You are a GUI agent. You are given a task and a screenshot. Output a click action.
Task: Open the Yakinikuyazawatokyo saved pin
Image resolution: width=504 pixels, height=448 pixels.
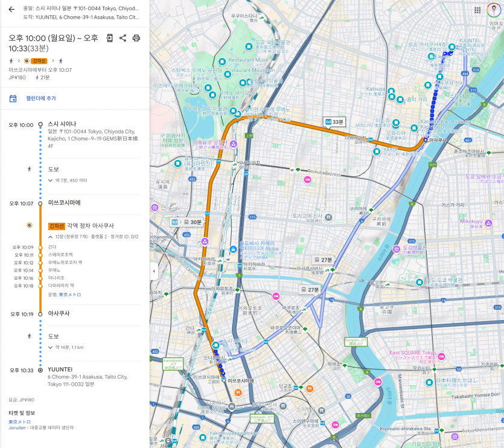[x=202, y=437]
